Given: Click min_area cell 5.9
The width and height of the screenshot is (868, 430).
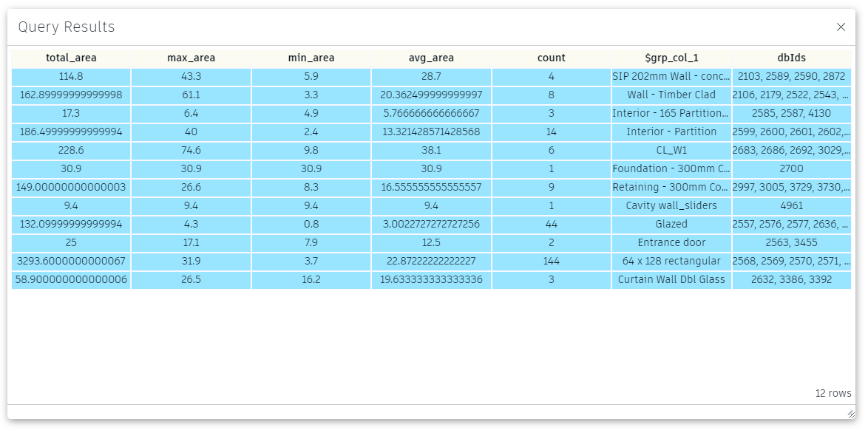Looking at the screenshot, I should [311, 76].
